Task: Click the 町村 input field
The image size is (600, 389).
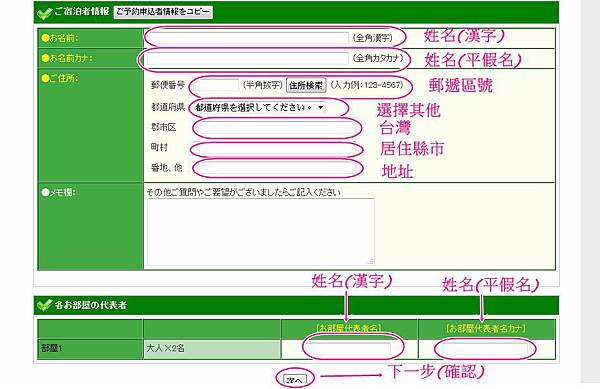Action: pyautogui.click(x=275, y=148)
